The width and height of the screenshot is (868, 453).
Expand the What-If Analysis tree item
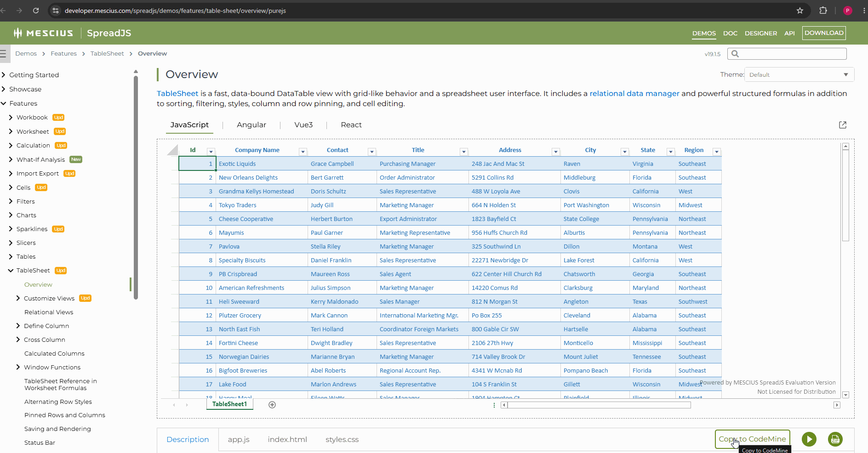11,159
